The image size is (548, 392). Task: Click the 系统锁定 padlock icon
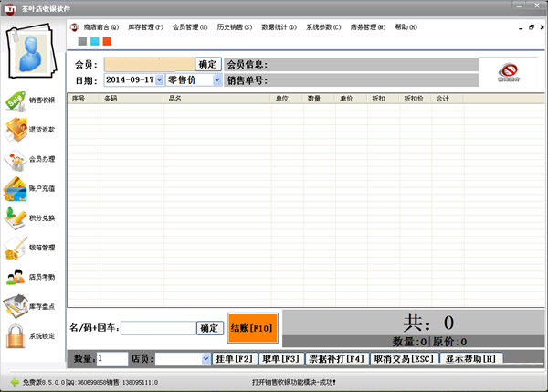tap(16, 336)
